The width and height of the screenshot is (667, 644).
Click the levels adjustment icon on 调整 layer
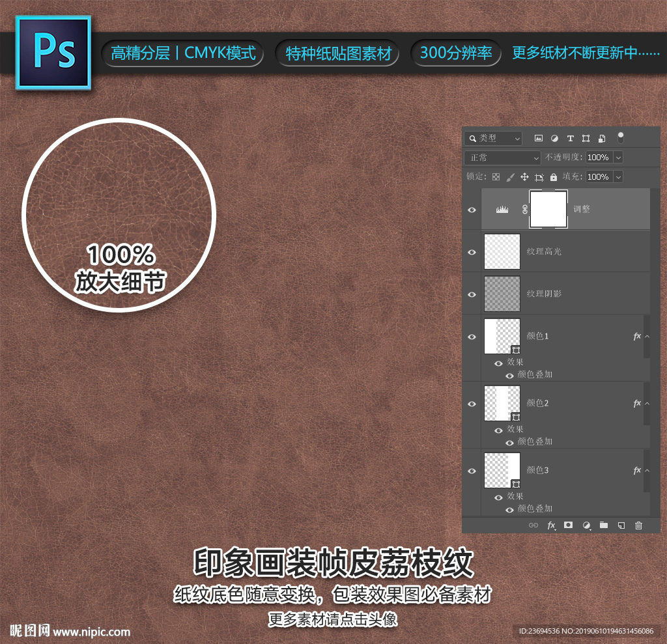point(502,209)
